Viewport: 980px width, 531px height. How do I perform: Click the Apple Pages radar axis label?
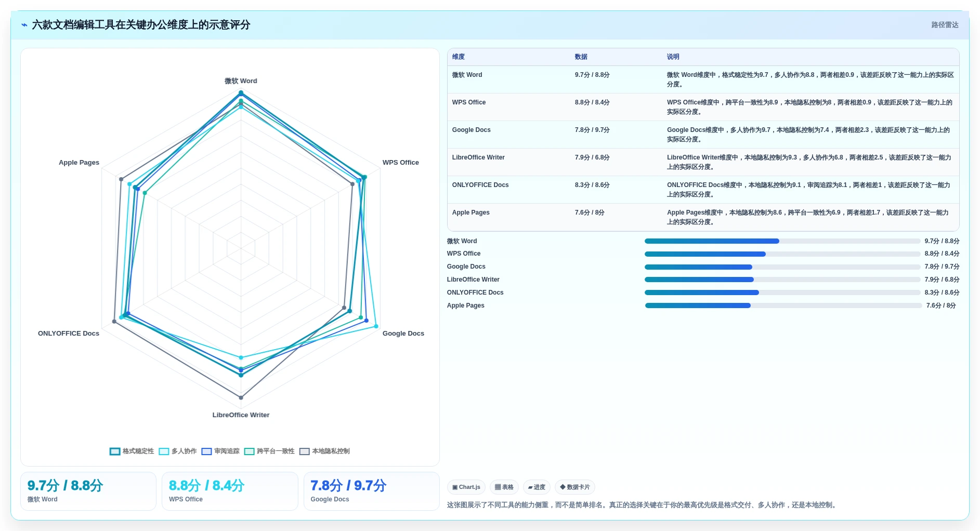click(79, 163)
